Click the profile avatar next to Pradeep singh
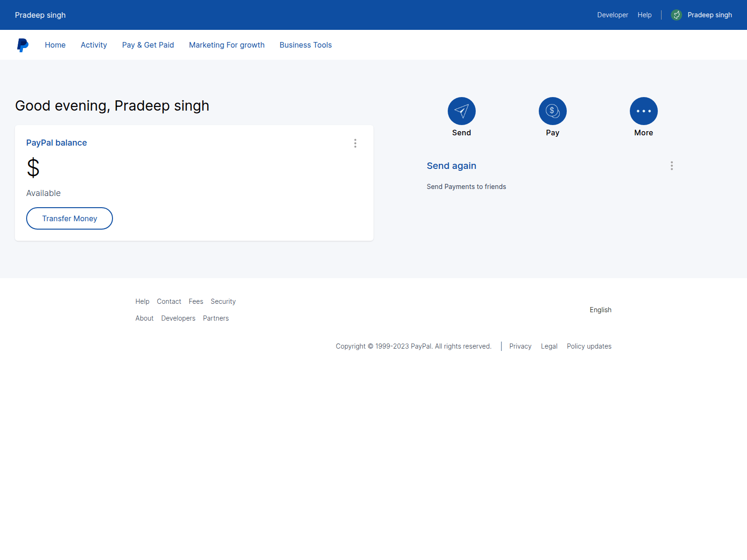 click(x=677, y=15)
